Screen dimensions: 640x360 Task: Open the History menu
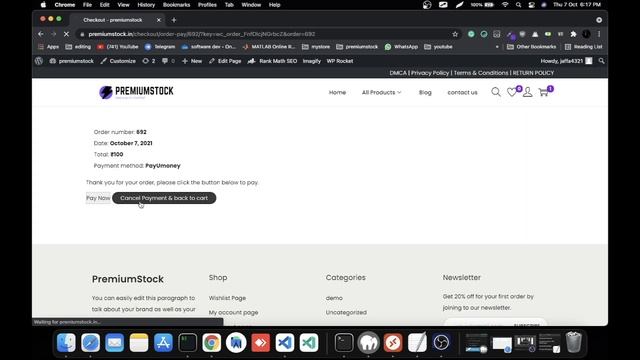[x=146, y=5]
